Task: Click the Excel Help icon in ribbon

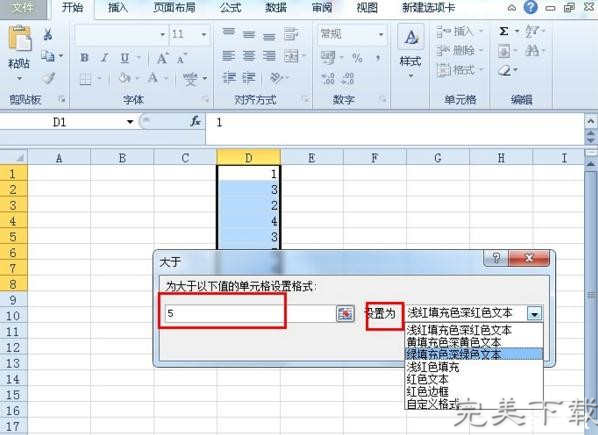Action: pos(530,7)
